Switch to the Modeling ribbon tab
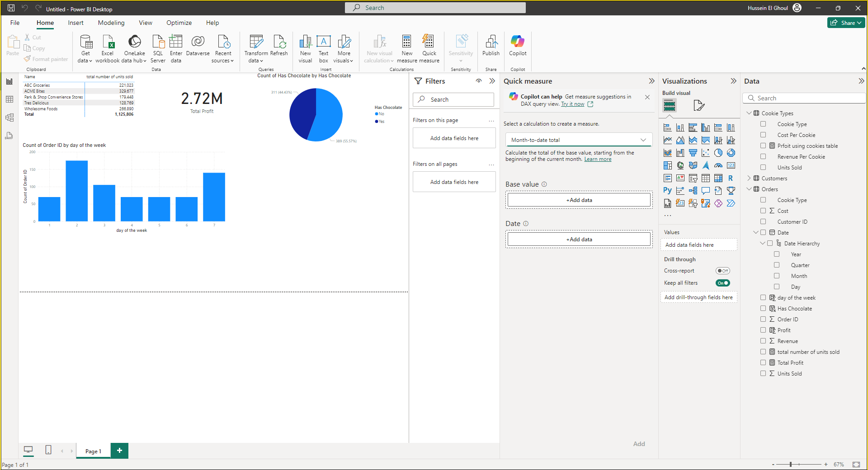Image resolution: width=868 pixels, height=470 pixels. point(111,23)
